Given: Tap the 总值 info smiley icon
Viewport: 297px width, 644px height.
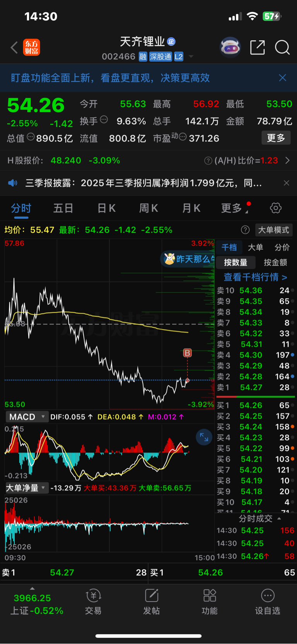Looking at the screenshot, I should [31, 137].
